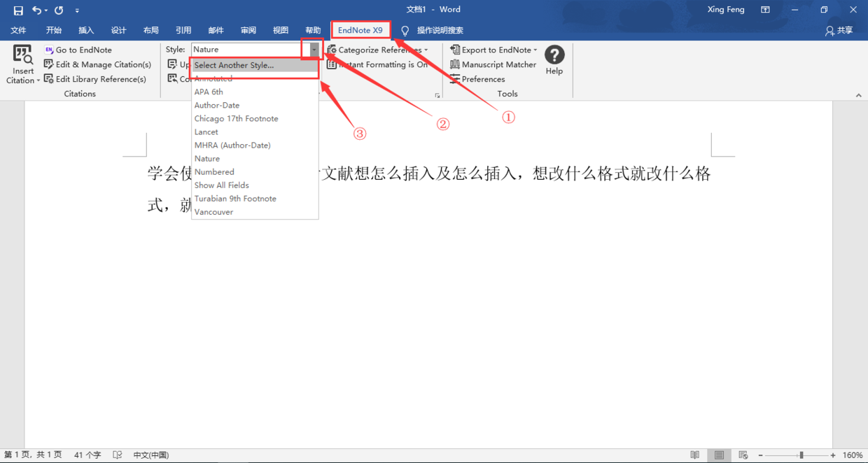Switch to Web Layout view
The width and height of the screenshot is (868, 463).
pos(743,455)
